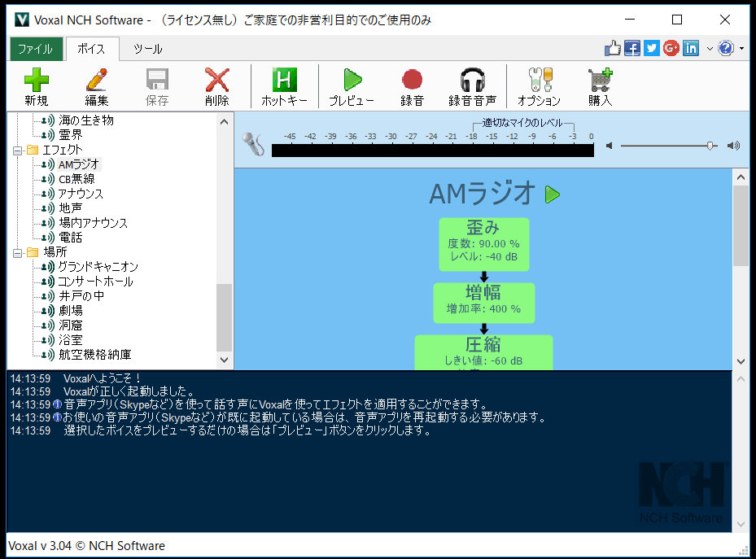Open the ファイル menu tab
The image size is (756, 559).
tap(35, 49)
